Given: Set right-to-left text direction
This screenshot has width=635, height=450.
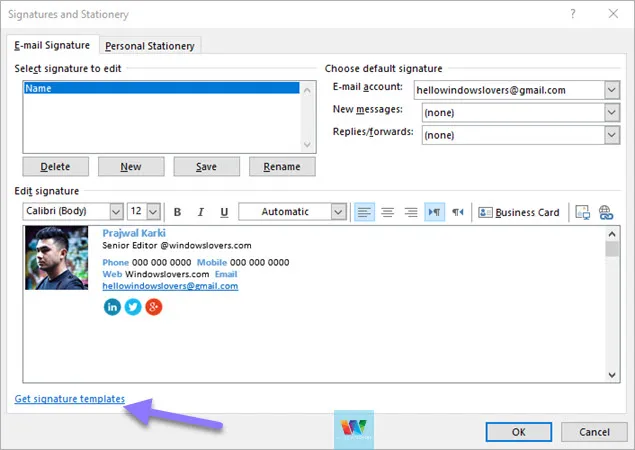Looking at the screenshot, I should click(x=457, y=212).
